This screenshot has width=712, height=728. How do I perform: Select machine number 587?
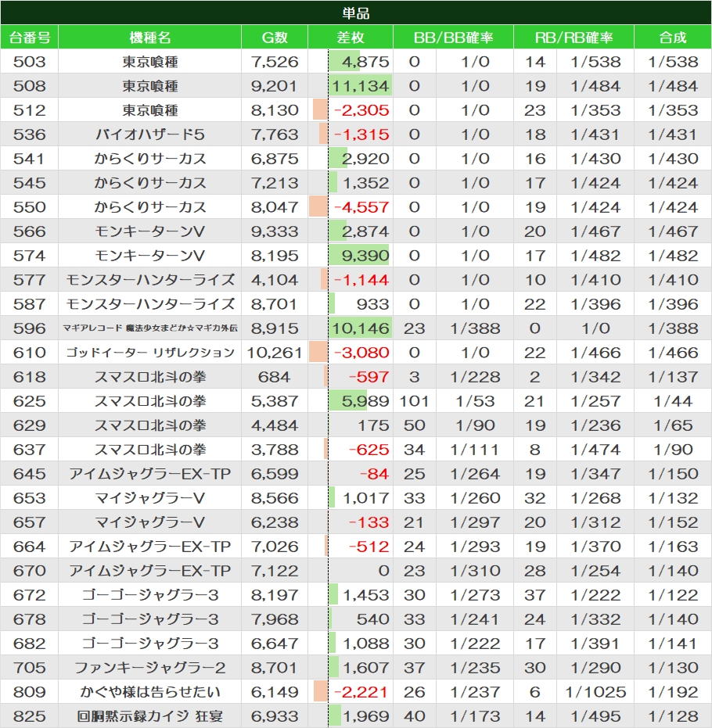(29, 304)
